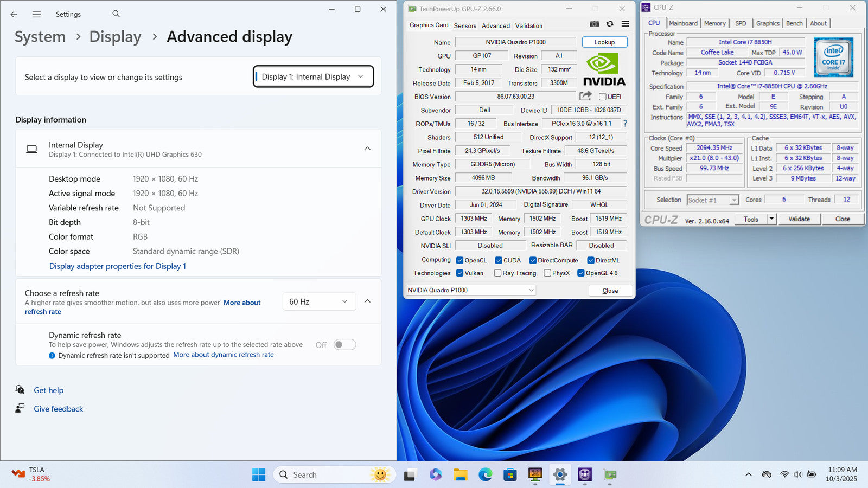The width and height of the screenshot is (868, 488).
Task: Open Microsoft Edge from the taskbar
Action: [485, 475]
